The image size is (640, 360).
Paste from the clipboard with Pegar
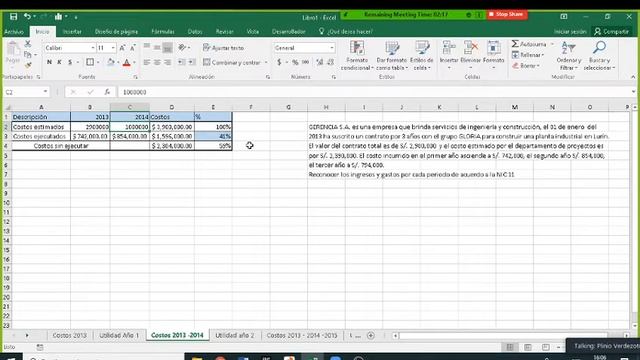(13, 53)
